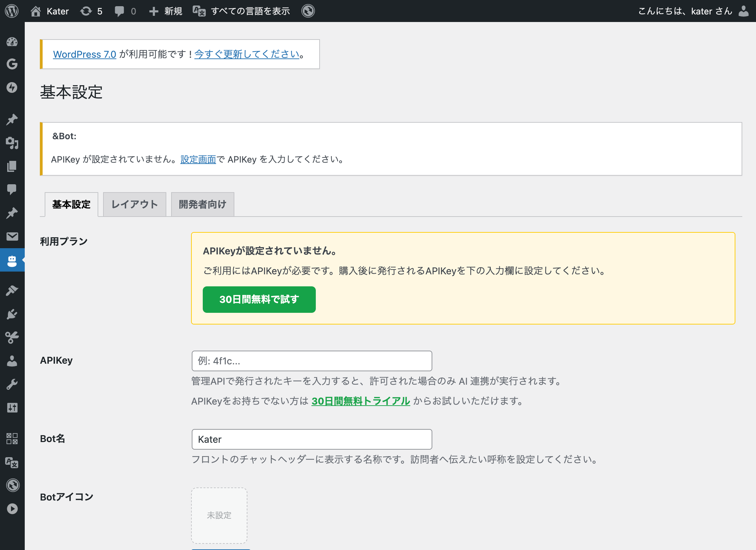This screenshot has width=756, height=550.
Task: Select the highlighted robot Bot icon
Action: 12,261
